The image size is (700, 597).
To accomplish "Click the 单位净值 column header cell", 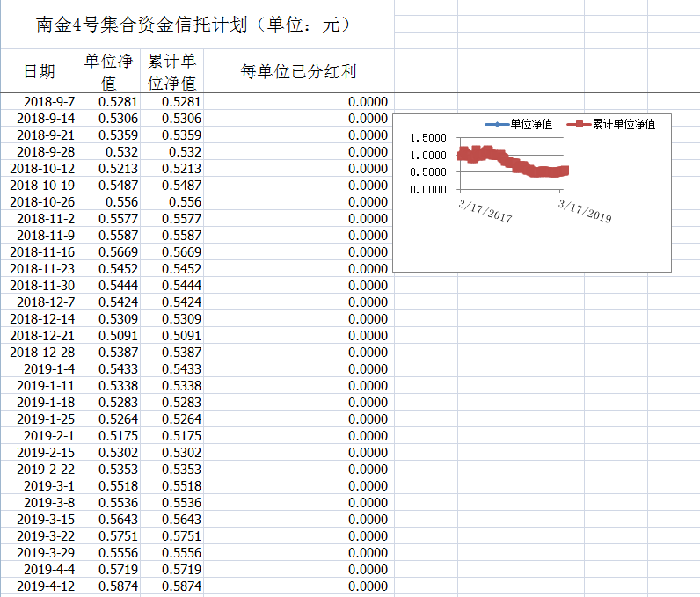I will (108, 71).
